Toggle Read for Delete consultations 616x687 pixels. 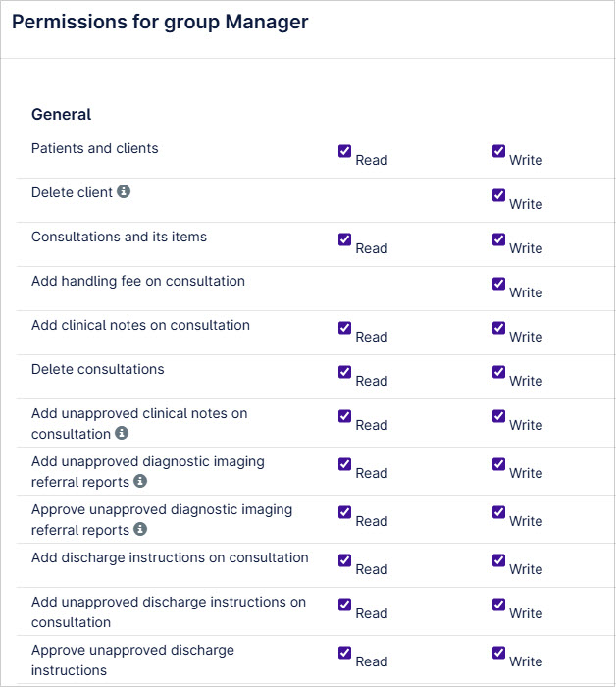tap(344, 372)
